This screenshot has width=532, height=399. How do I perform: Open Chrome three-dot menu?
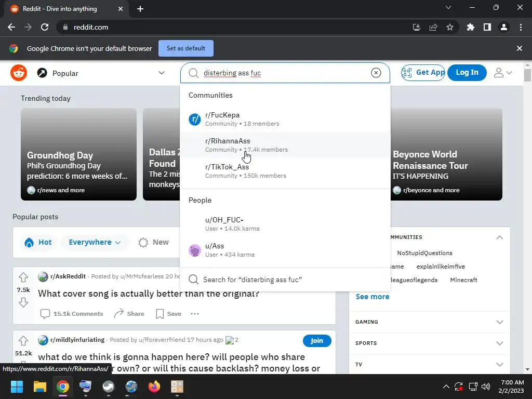[x=521, y=27]
